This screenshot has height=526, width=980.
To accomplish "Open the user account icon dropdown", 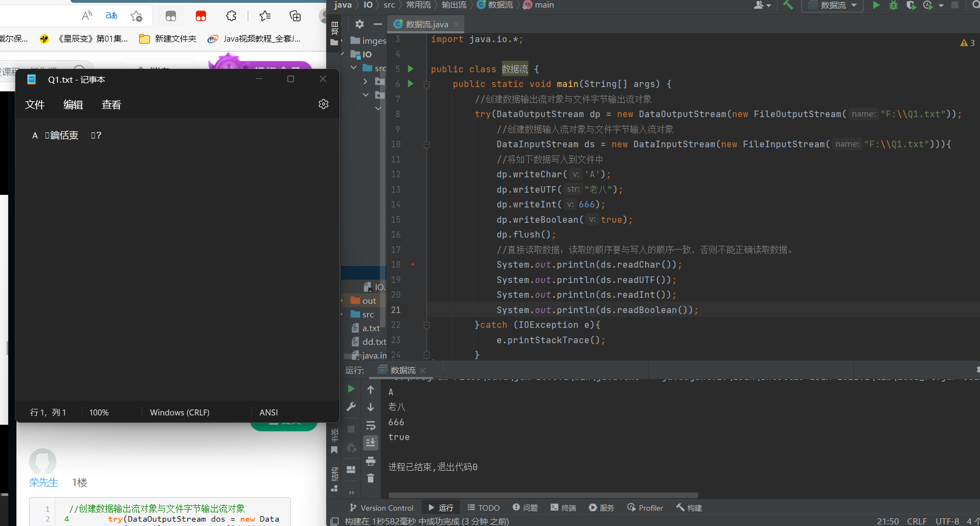I will [762, 5].
